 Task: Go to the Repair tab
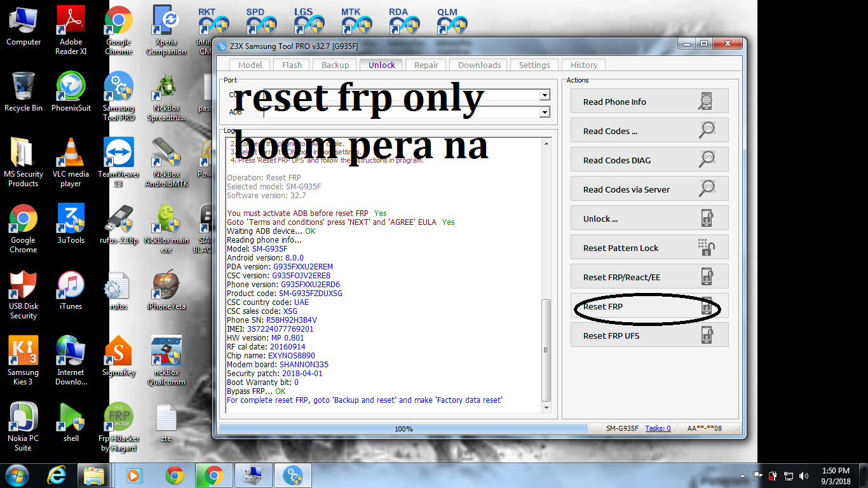click(x=426, y=65)
